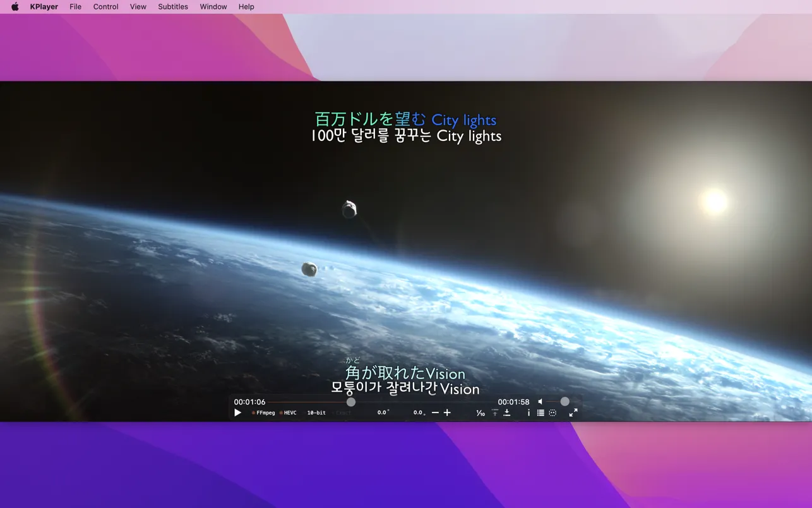Image resolution: width=812 pixels, height=508 pixels.
Task: Click the download arrow icon
Action: pos(507,413)
